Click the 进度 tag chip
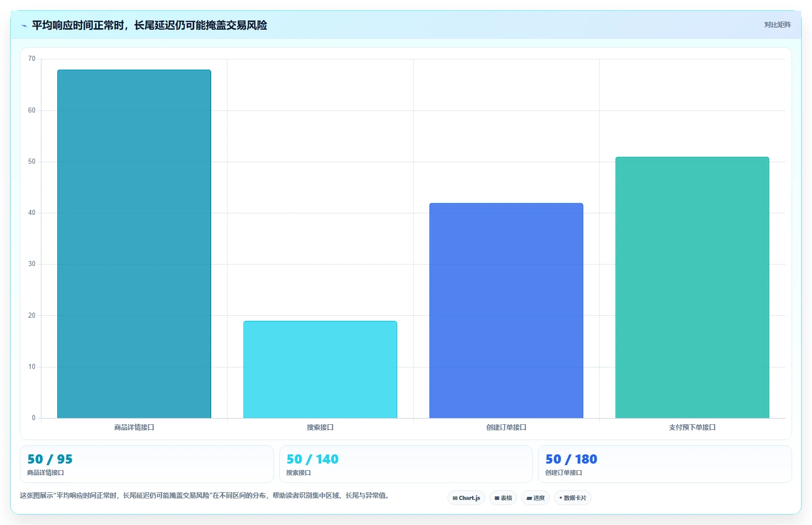 [x=535, y=498]
